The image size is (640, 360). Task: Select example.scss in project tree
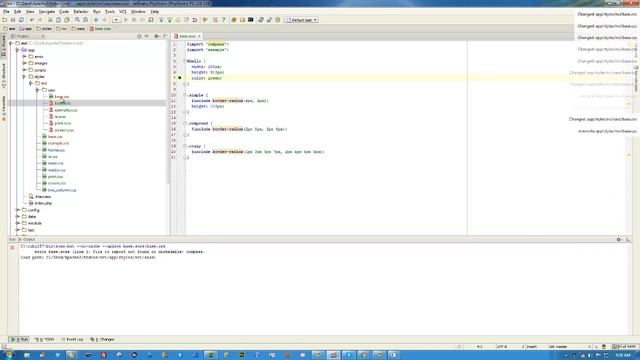[x=66, y=110]
